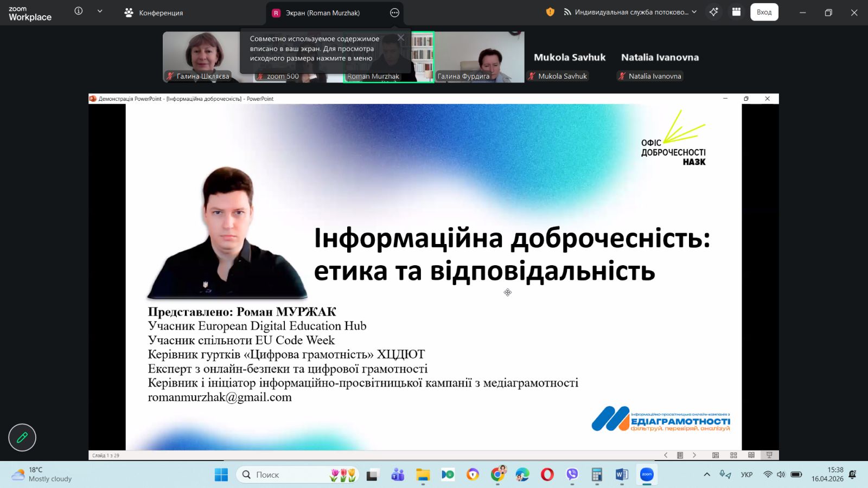868x488 pixels.
Task: Open the Viber icon on the taskbar
Action: pos(572,475)
